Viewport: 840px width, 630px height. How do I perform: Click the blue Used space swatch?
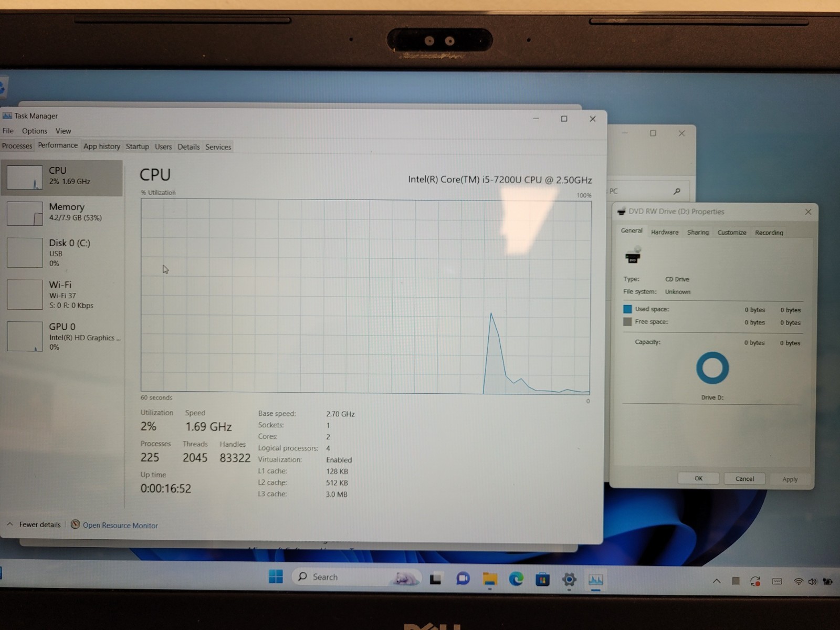point(627,309)
